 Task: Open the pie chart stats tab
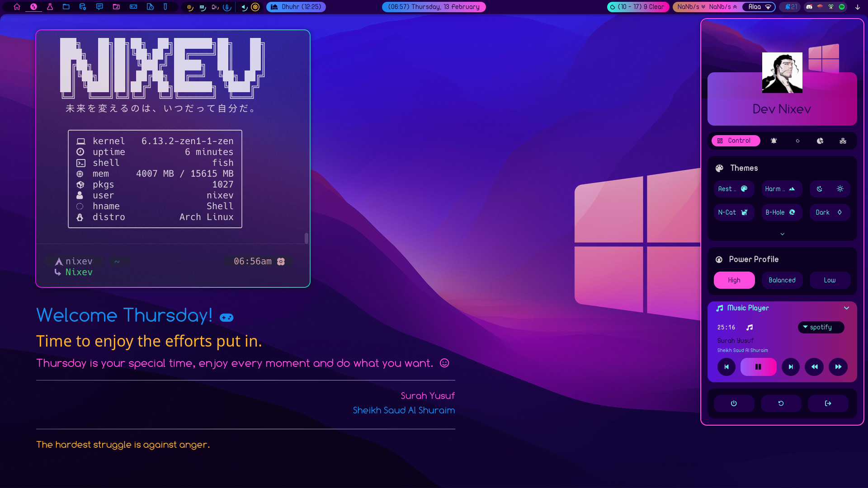point(820,141)
